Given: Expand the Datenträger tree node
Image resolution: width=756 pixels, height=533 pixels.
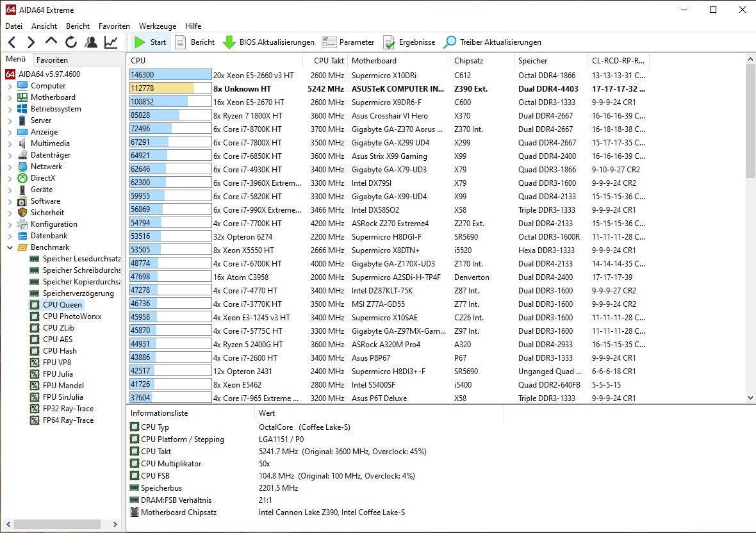Looking at the screenshot, I should 10,155.
